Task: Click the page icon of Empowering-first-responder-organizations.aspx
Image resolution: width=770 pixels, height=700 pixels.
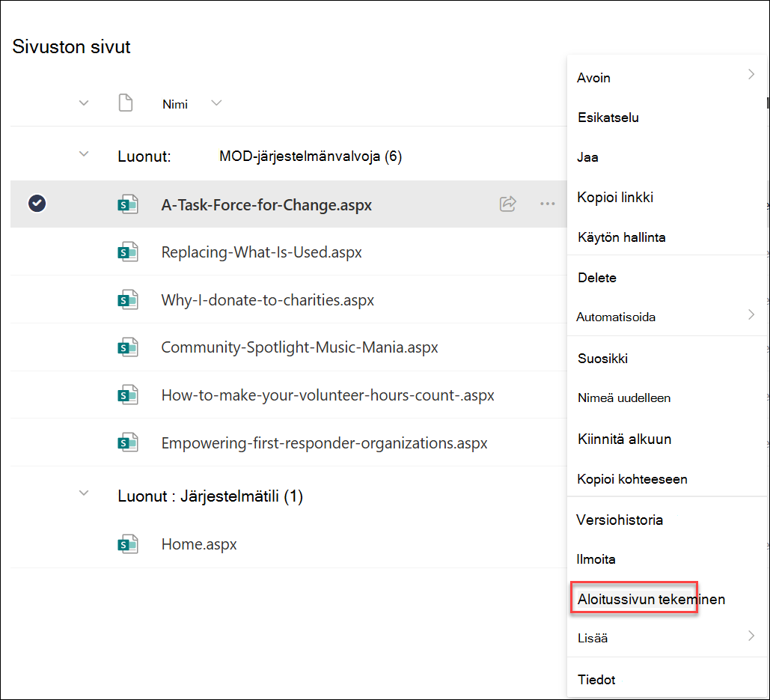Action: [x=128, y=442]
